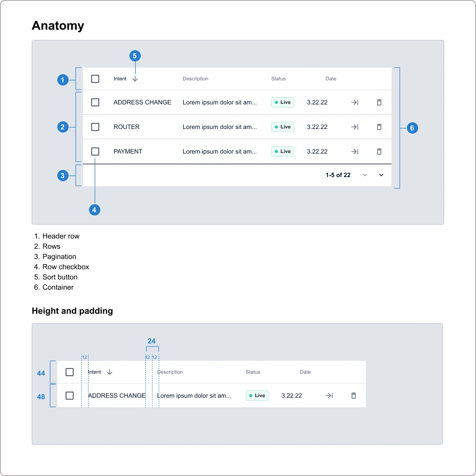Screen dimensions: 476x476
Task: Check the PAYMENT row checkbox
Action: pos(95,152)
